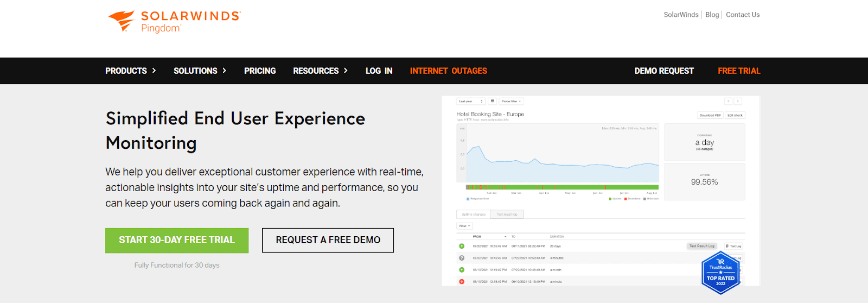Sort by the FROM column arrow
This screenshot has height=303, width=868.
coord(506,237)
